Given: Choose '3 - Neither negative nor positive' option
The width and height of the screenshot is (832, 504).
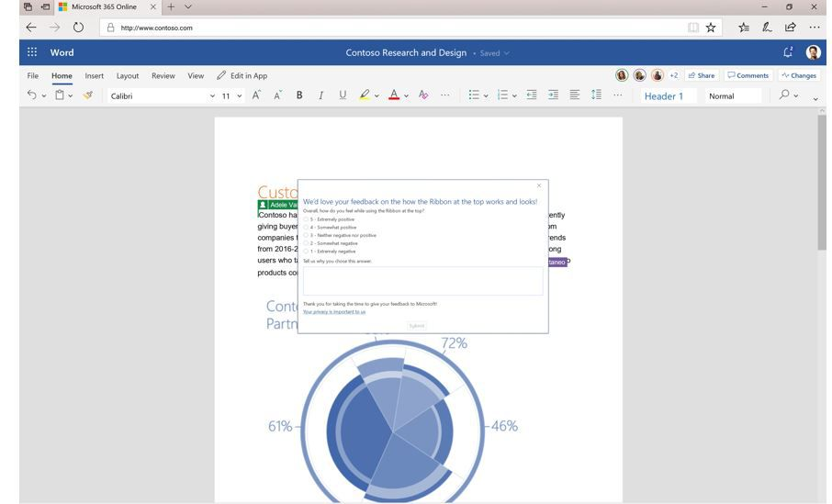Looking at the screenshot, I should (x=307, y=235).
